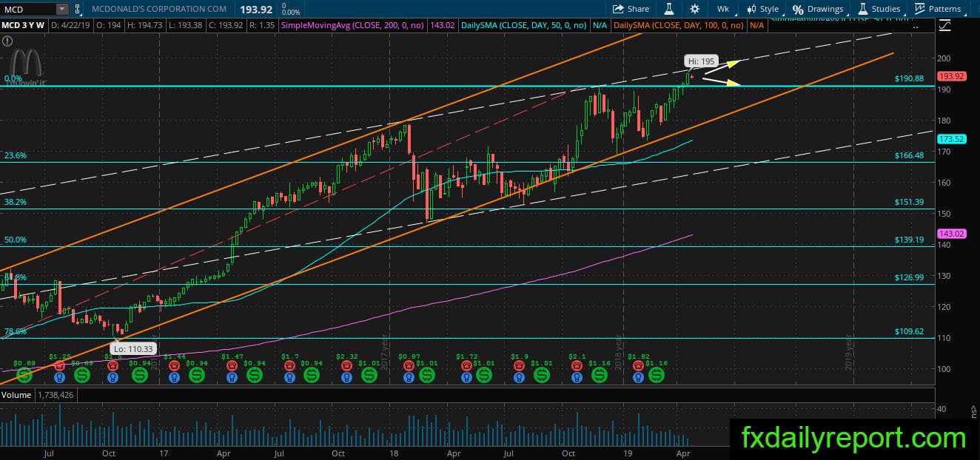
Task: Open the Style menu
Action: click(x=763, y=9)
